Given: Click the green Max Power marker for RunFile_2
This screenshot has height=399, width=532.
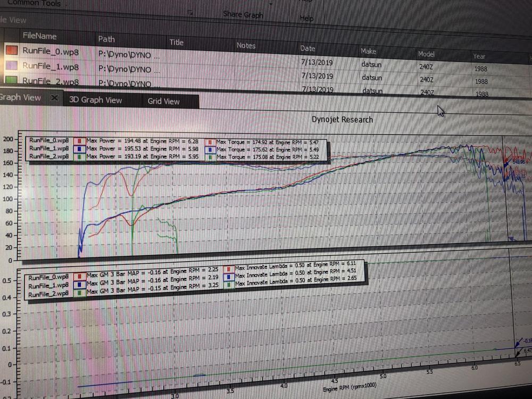Looking at the screenshot, I should [x=79, y=157].
